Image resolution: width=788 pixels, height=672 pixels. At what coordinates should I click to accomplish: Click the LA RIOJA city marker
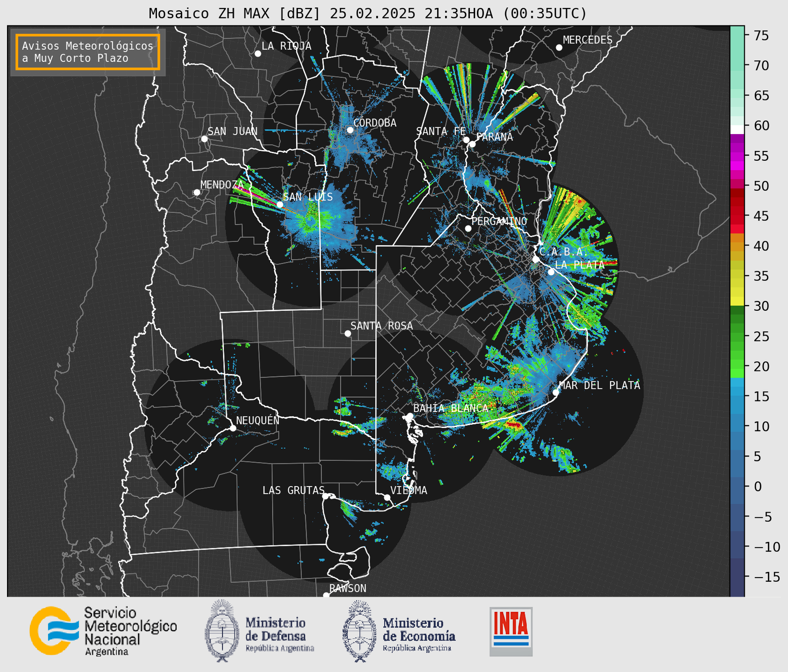258,54
